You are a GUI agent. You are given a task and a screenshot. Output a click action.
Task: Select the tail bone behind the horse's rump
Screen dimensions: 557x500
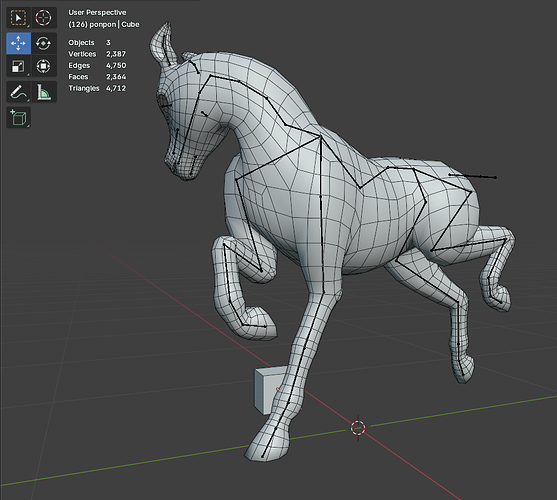(472, 176)
